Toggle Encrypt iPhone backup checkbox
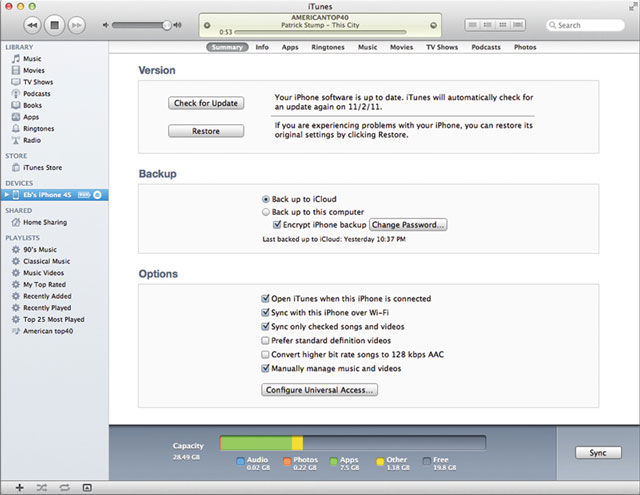The width and height of the screenshot is (640, 495). point(277,225)
